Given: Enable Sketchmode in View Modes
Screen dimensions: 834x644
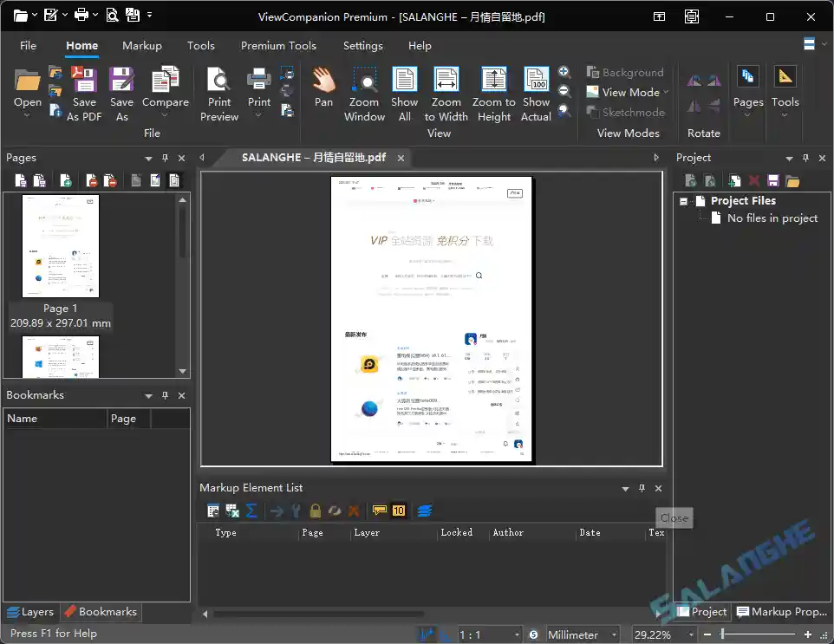Looking at the screenshot, I should [628, 112].
